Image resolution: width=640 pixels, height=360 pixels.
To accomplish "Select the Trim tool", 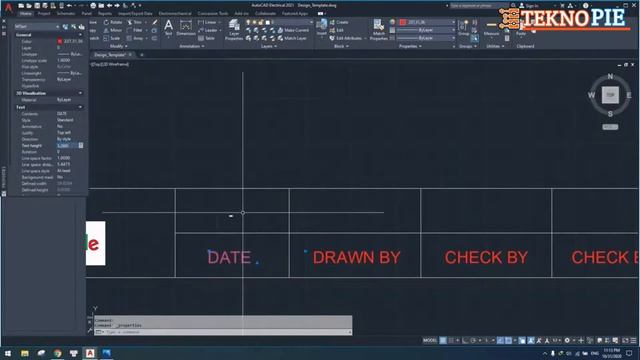I will coord(134,22).
